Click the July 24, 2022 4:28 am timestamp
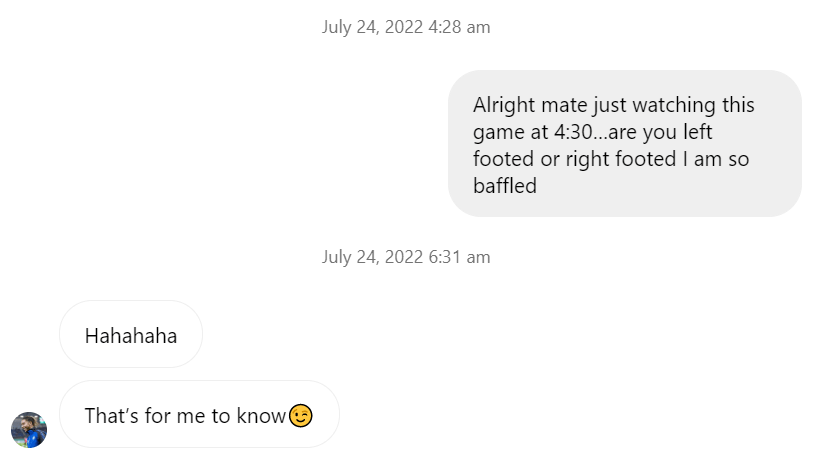Screen dimensions: 825x460 pyautogui.click(x=406, y=27)
